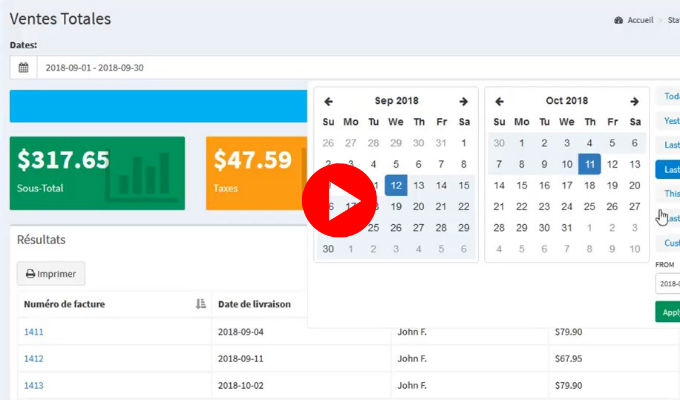Select September 20 in the Sep 2018 calendar
Image resolution: width=680 pixels, height=400 pixels.
point(418,207)
